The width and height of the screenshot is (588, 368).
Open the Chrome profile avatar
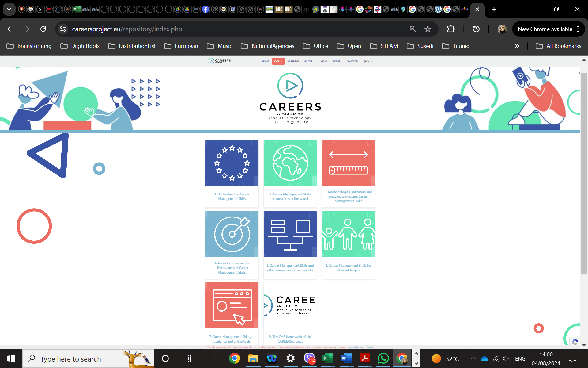[x=502, y=29]
